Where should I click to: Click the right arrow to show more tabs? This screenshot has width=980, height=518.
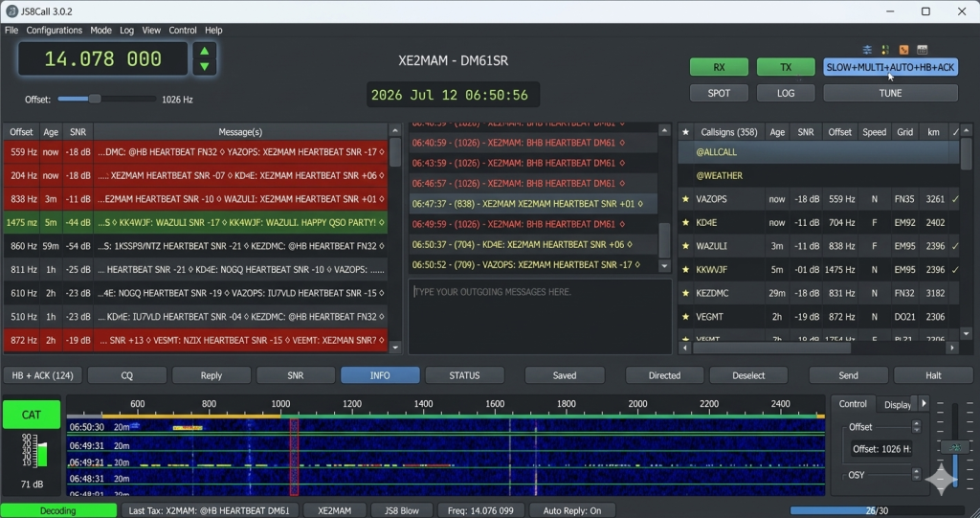(x=924, y=403)
